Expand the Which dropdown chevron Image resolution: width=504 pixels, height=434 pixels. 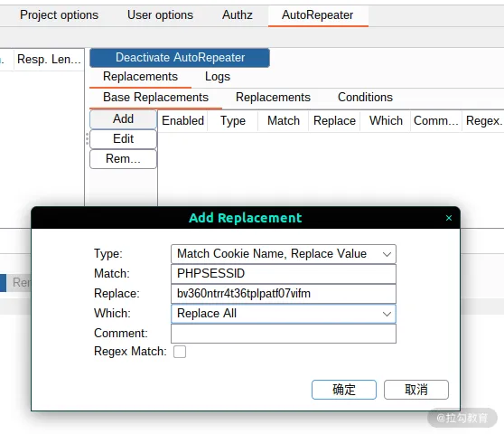(x=387, y=314)
